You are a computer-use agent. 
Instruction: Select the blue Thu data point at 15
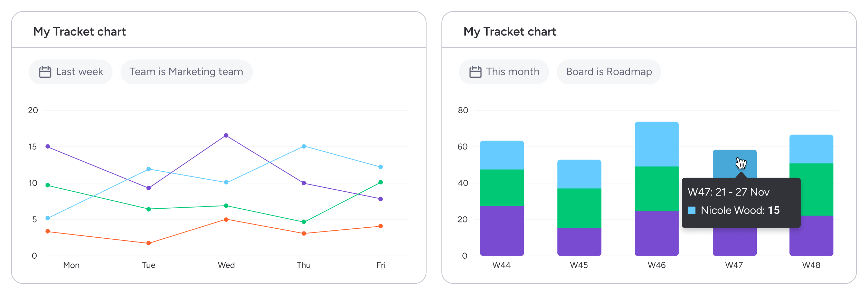pos(303,146)
